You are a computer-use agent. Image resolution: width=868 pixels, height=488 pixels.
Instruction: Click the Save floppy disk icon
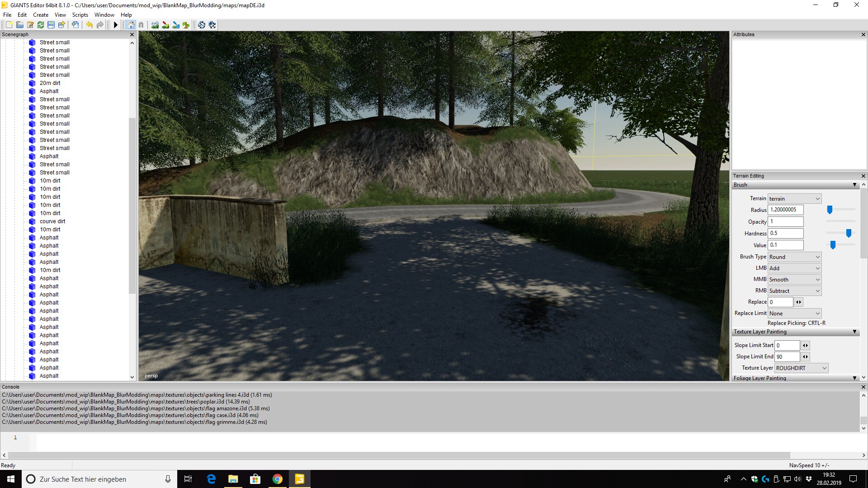point(51,25)
